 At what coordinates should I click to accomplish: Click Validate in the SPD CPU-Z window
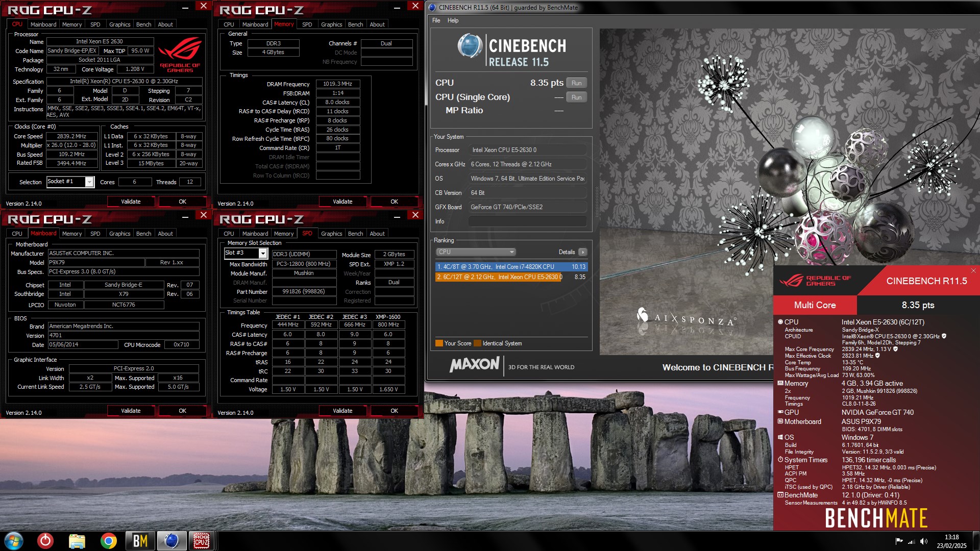[x=342, y=411]
